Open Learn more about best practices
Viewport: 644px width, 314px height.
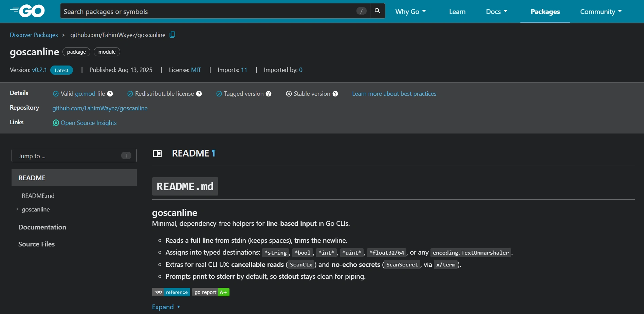click(394, 94)
